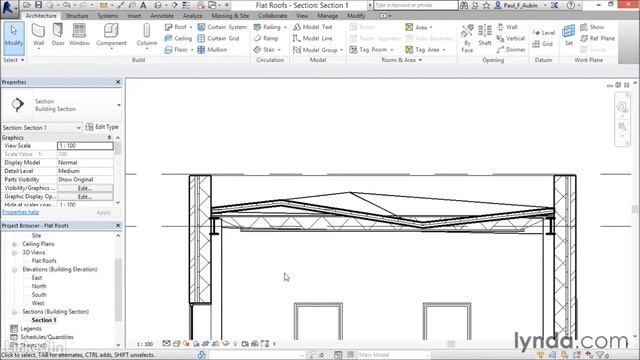Image resolution: width=640 pixels, height=360 pixels.
Task: Edit Visibility/Graphics overrides
Action: tap(85, 188)
